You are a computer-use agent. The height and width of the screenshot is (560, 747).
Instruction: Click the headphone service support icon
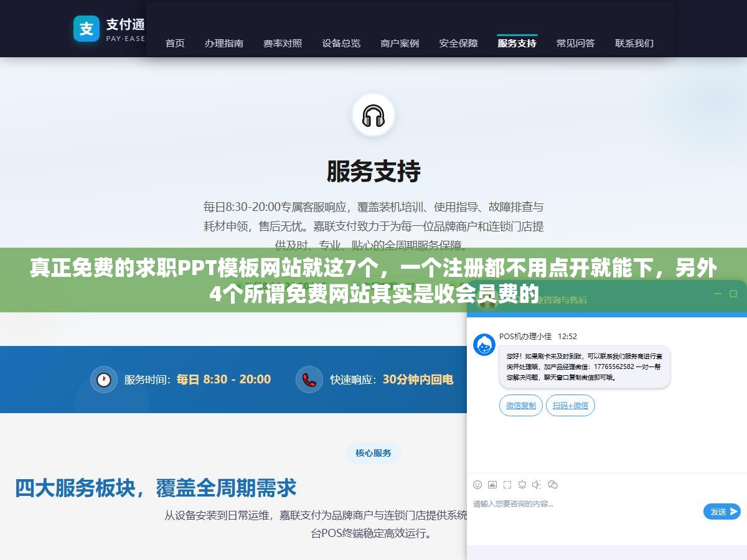click(374, 116)
